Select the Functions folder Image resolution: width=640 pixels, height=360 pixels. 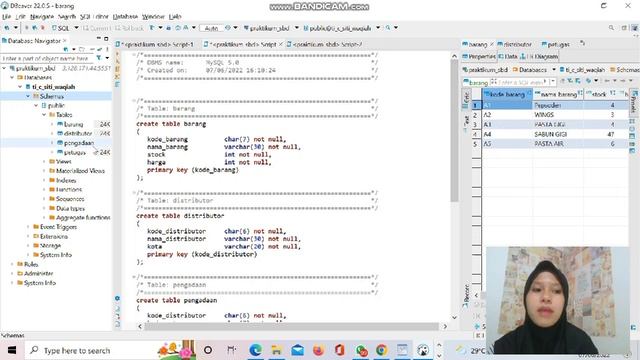tap(69, 189)
